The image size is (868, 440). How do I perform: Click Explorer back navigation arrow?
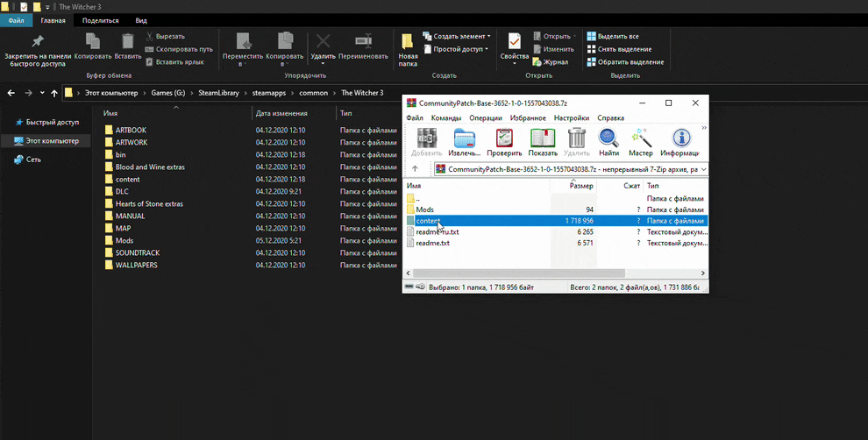pyautogui.click(x=11, y=93)
